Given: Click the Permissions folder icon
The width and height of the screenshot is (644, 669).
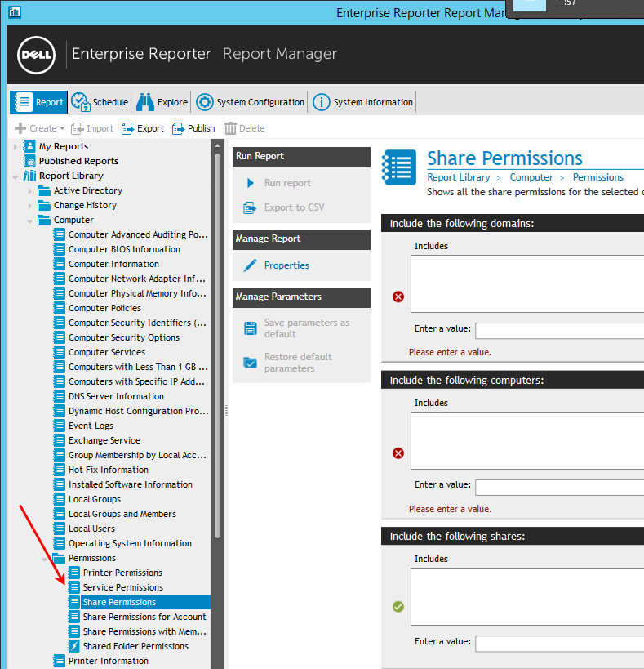Looking at the screenshot, I should coord(59,558).
